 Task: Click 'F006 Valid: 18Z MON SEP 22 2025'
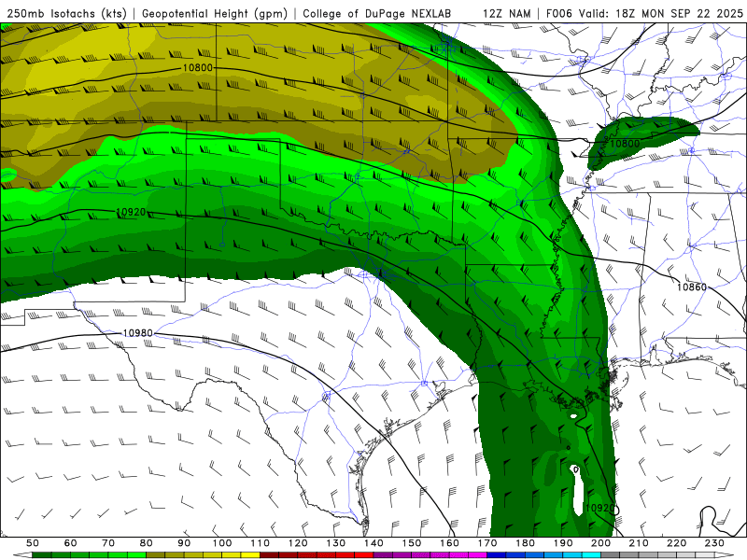tap(644, 13)
